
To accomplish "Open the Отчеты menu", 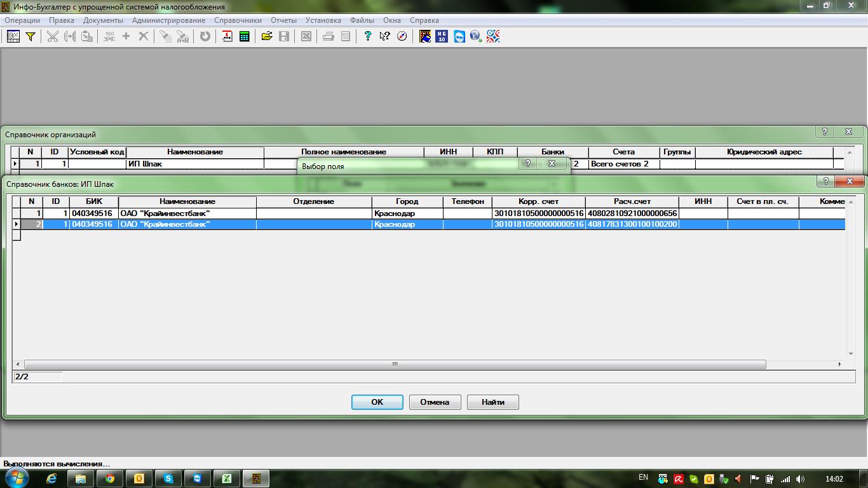I will point(283,20).
